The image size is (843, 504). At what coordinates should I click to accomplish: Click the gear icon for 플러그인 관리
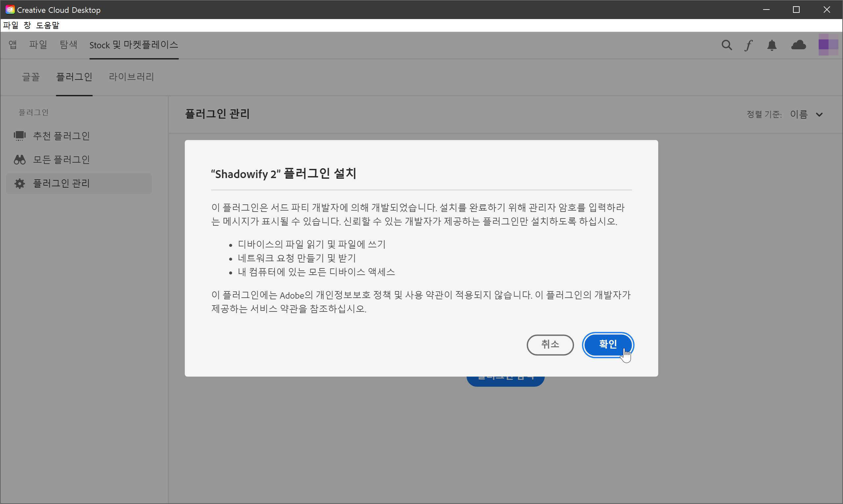click(x=20, y=184)
